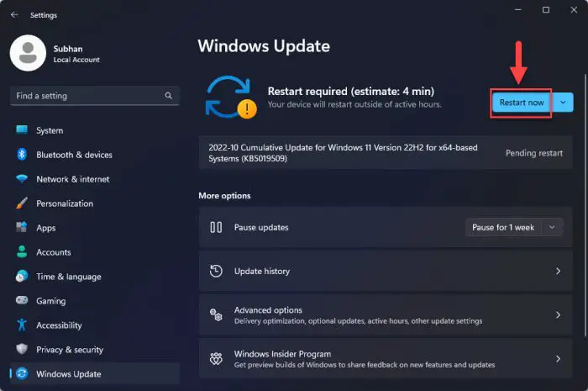Click the Accessibility figure icon
Screen dimensions: 588x391
point(22,325)
